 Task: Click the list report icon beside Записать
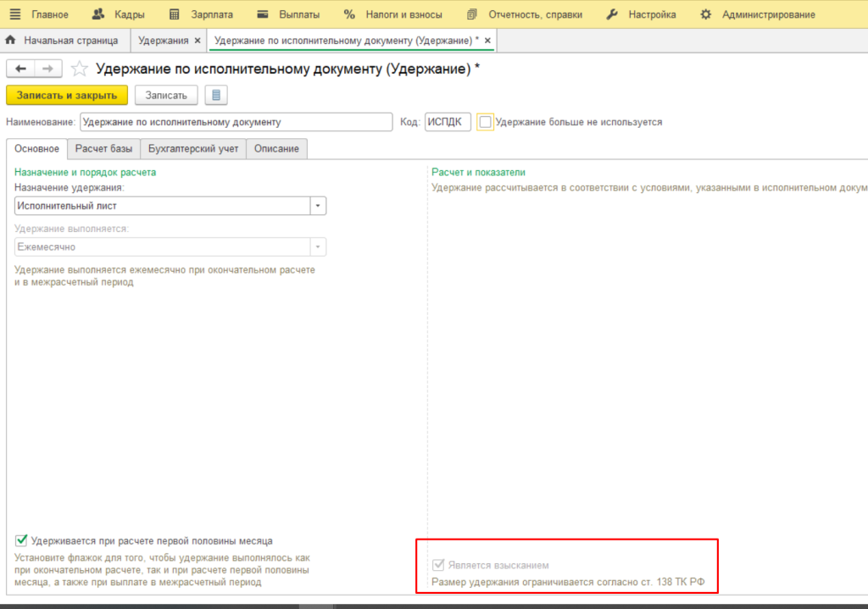coord(216,95)
